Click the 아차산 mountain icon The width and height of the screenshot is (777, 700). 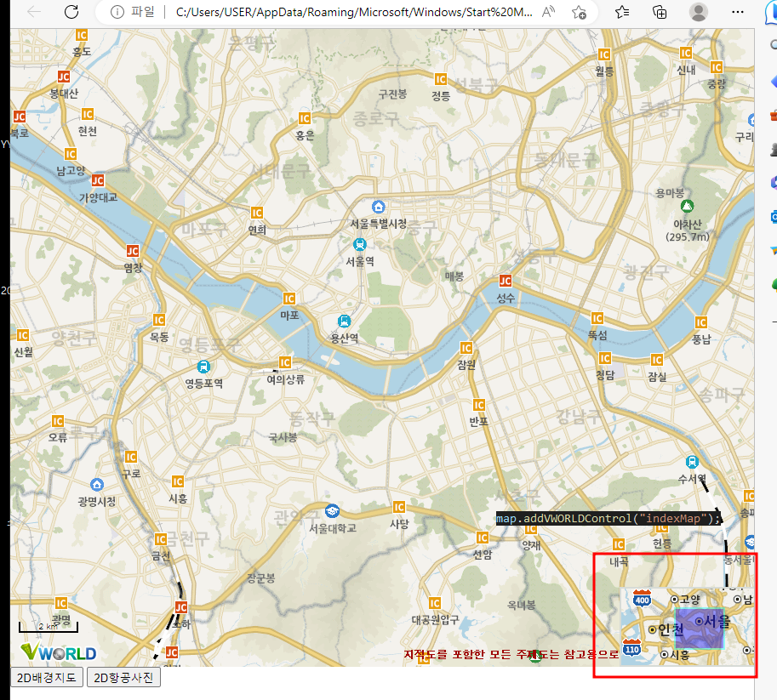[687, 206]
